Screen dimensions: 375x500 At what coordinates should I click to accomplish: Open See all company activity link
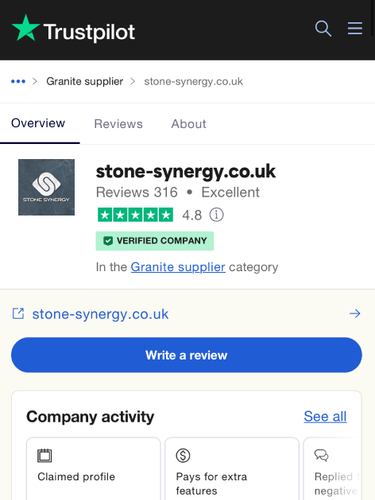325,416
